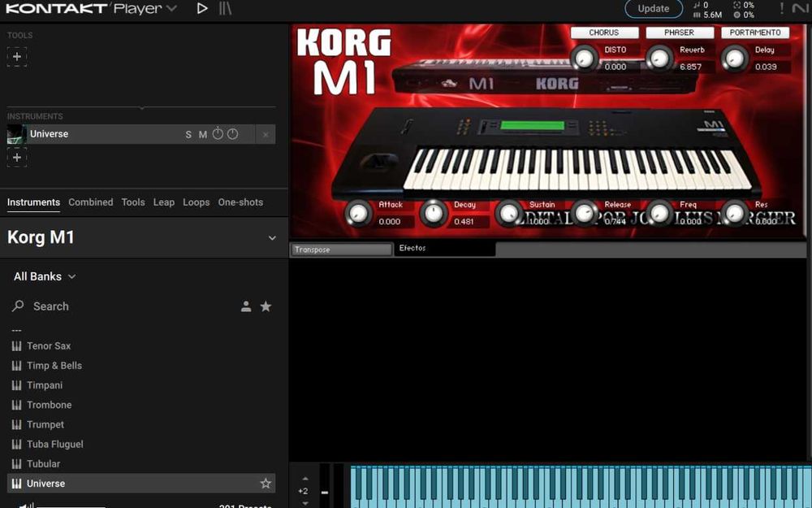Click the exclamation warning icon in the header
The image size is (812, 508).
(x=782, y=8)
